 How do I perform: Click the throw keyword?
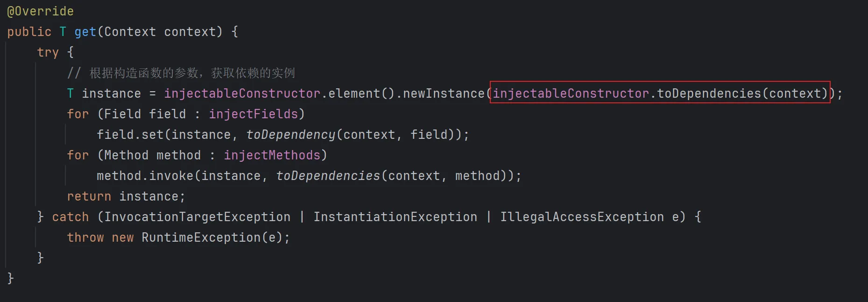[x=85, y=237]
